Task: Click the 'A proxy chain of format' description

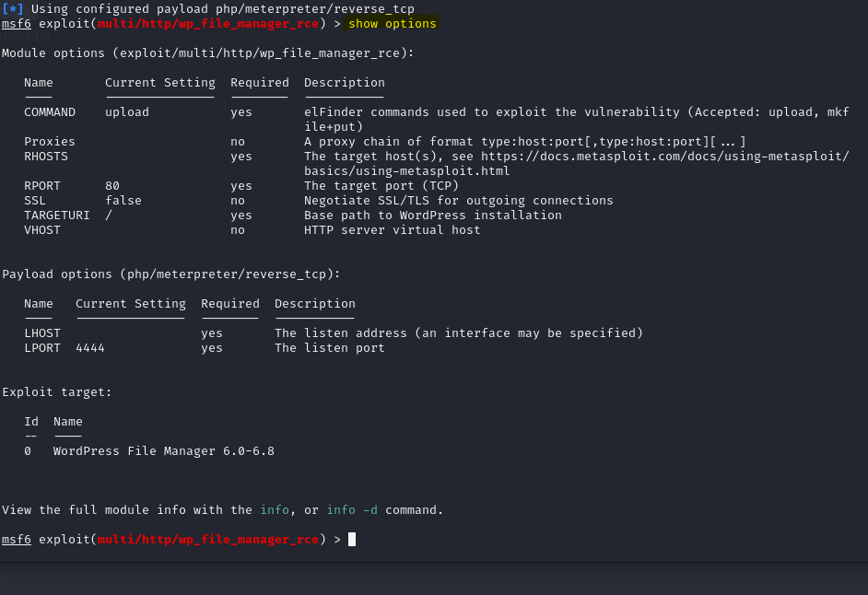Action: click(525, 142)
